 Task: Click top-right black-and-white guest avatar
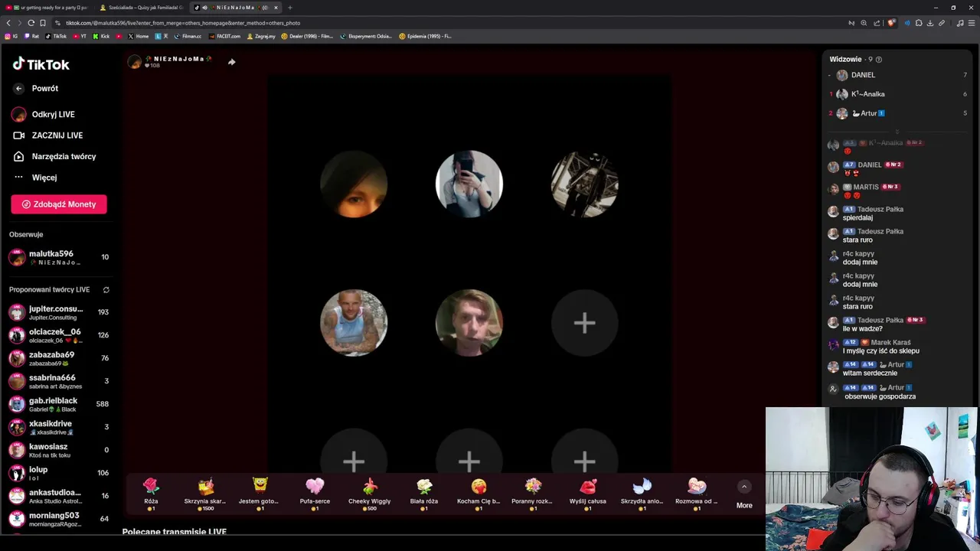[x=584, y=184]
